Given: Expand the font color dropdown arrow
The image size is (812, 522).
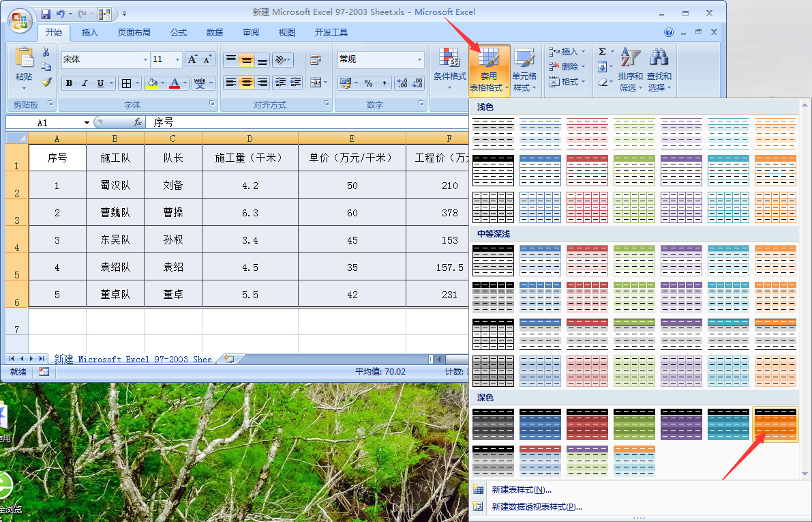Looking at the screenshot, I should (185, 83).
